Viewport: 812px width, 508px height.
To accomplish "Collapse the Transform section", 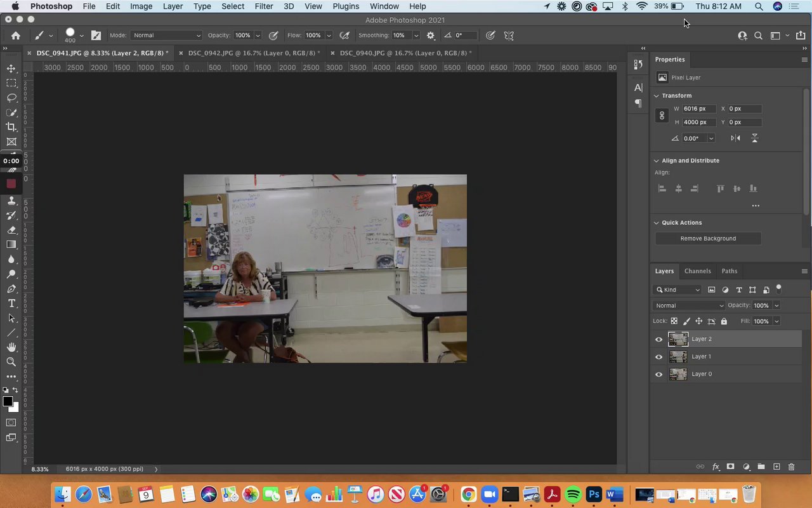I will pyautogui.click(x=657, y=96).
